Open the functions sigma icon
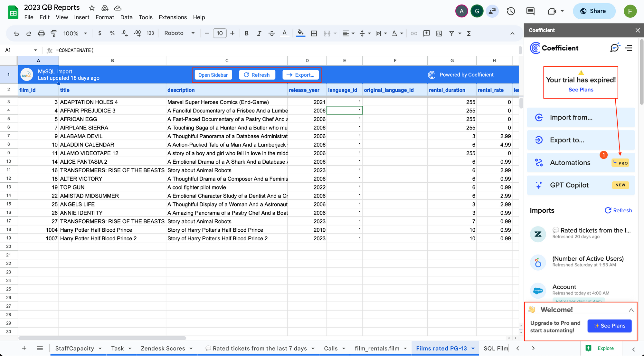The image size is (644, 356). coord(469,33)
